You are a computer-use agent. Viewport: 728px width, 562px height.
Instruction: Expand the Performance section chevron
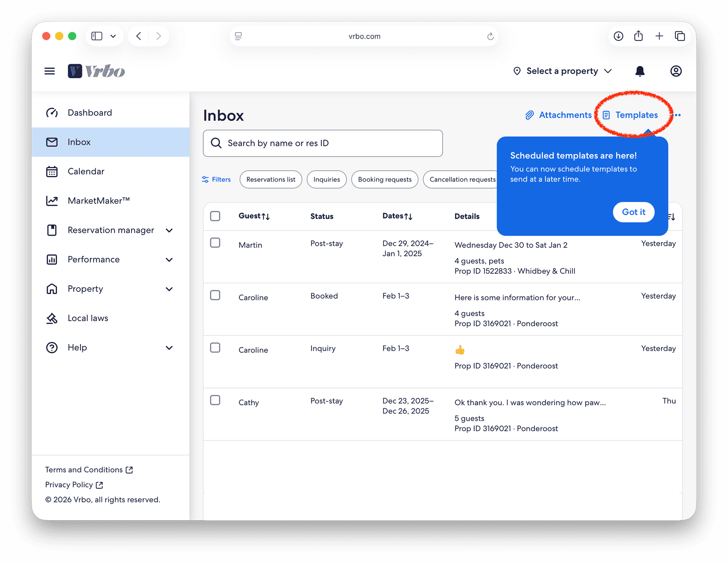[169, 260]
